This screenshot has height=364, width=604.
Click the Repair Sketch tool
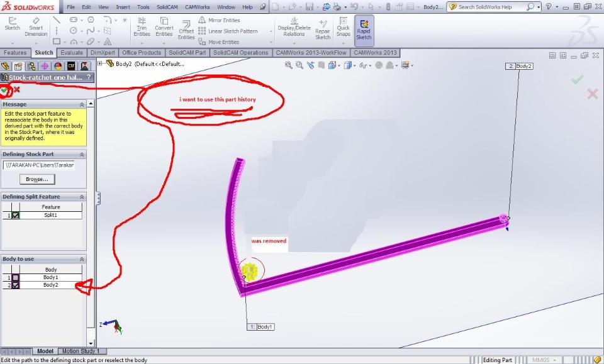click(323, 30)
